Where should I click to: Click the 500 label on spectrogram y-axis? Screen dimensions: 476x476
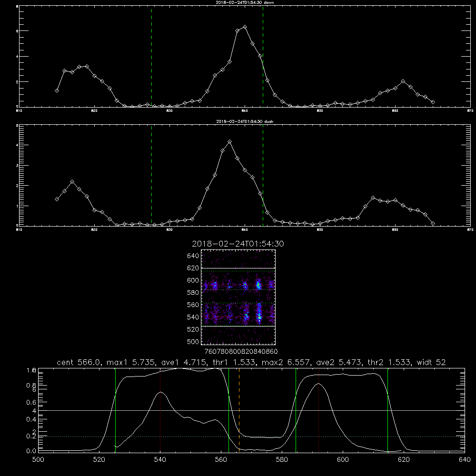pos(193,341)
